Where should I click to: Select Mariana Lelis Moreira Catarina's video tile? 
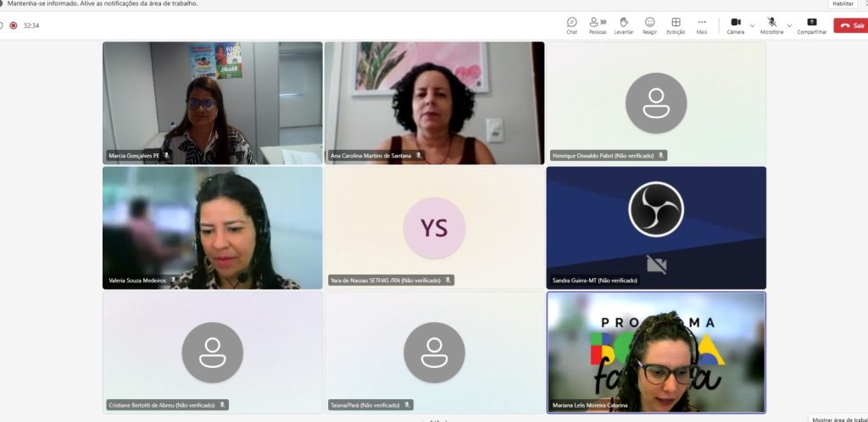657,353
